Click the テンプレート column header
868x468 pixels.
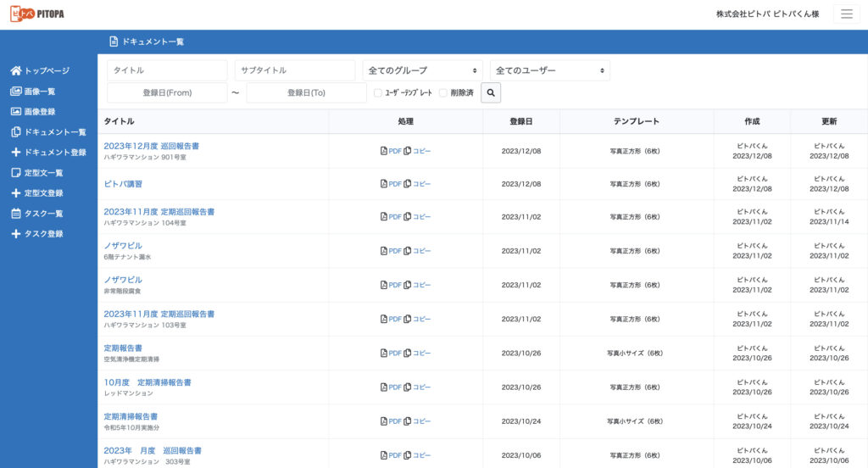636,121
